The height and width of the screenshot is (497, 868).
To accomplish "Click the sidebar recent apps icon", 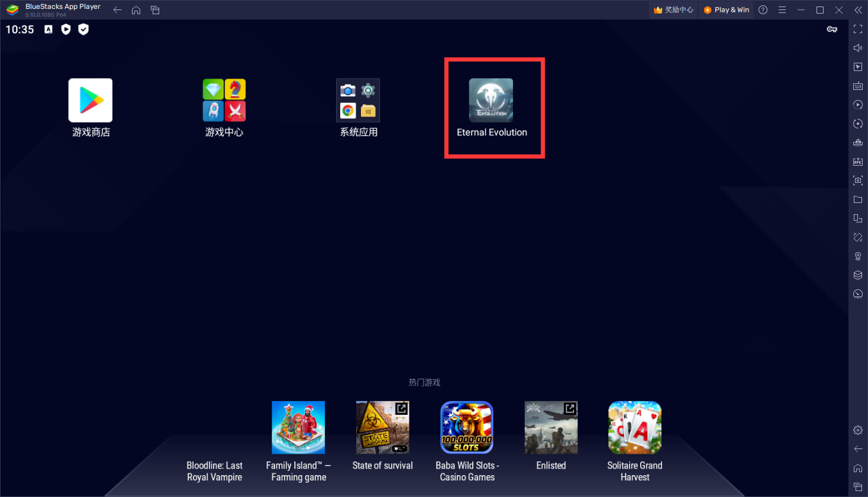I will coord(858,486).
